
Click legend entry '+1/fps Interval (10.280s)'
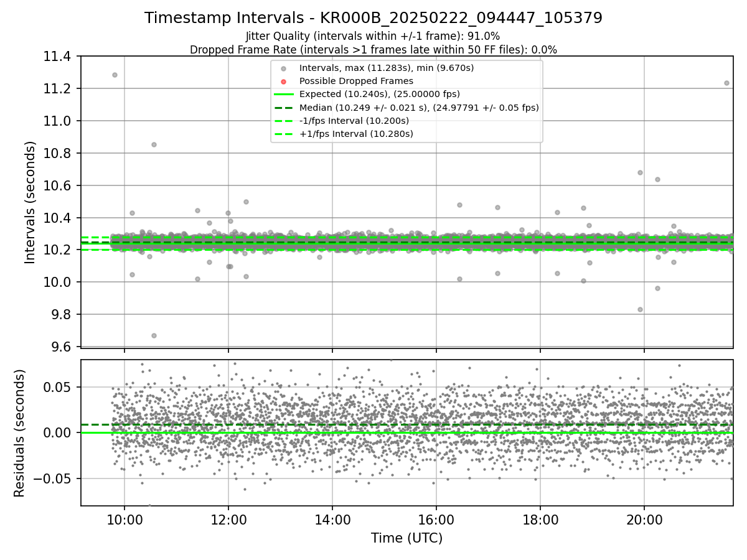(x=356, y=134)
